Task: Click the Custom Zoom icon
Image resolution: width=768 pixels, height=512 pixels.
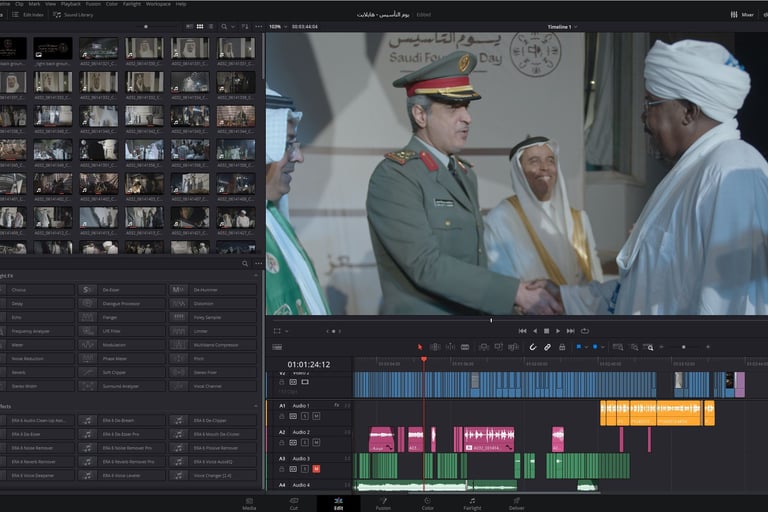Action: click(x=648, y=347)
